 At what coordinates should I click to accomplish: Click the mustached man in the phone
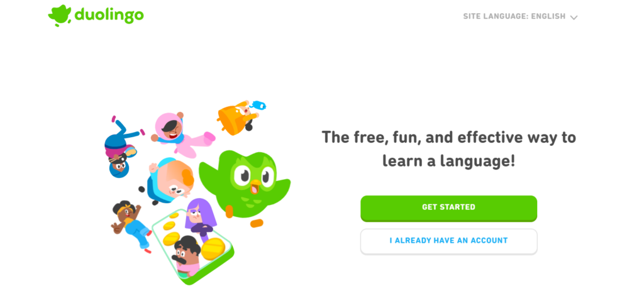[186, 255]
